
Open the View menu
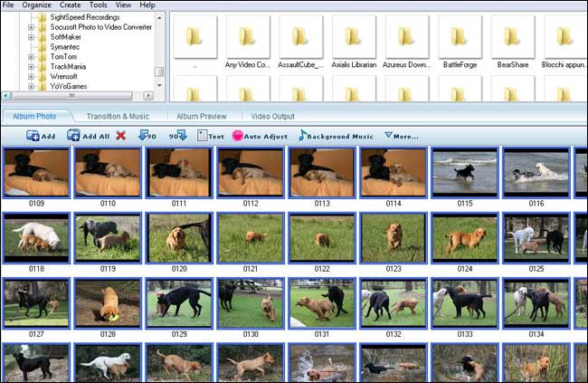[x=123, y=5]
